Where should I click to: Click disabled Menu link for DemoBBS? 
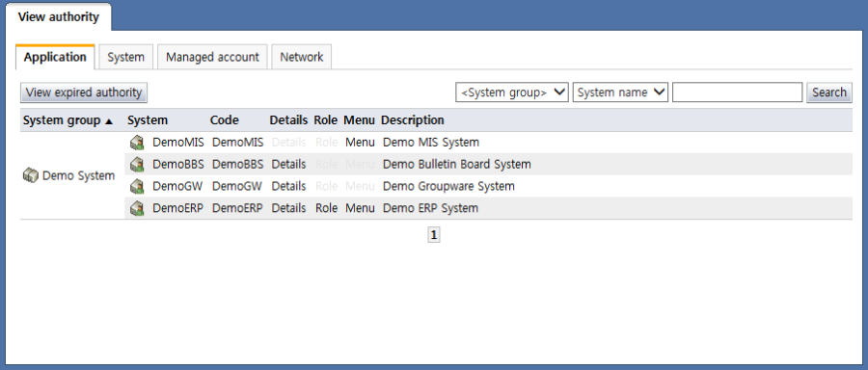[x=360, y=164]
